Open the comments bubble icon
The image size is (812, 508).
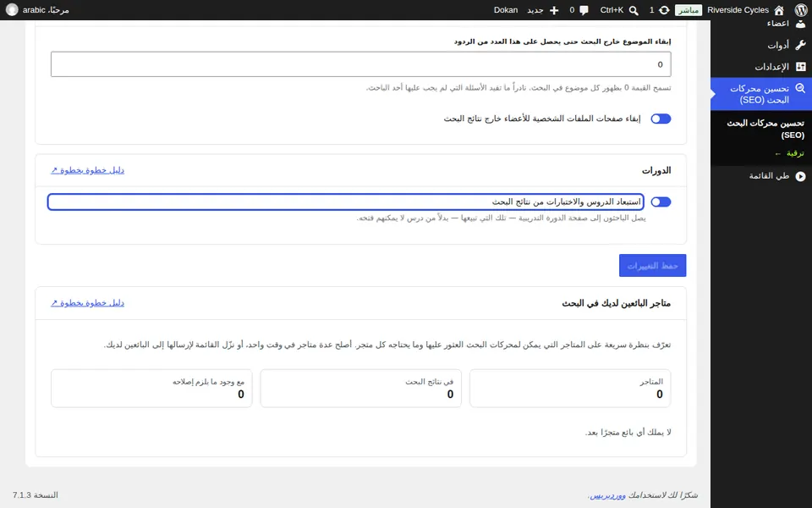584,10
